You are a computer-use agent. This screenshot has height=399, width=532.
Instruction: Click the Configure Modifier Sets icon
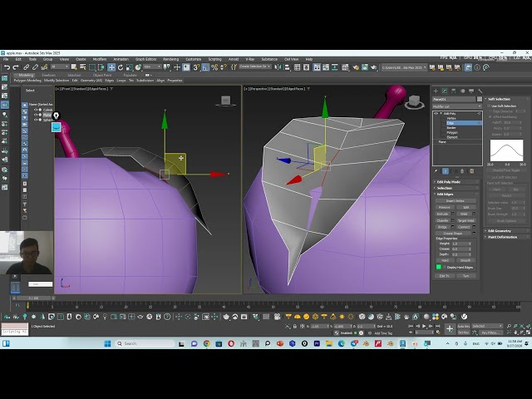point(471,171)
